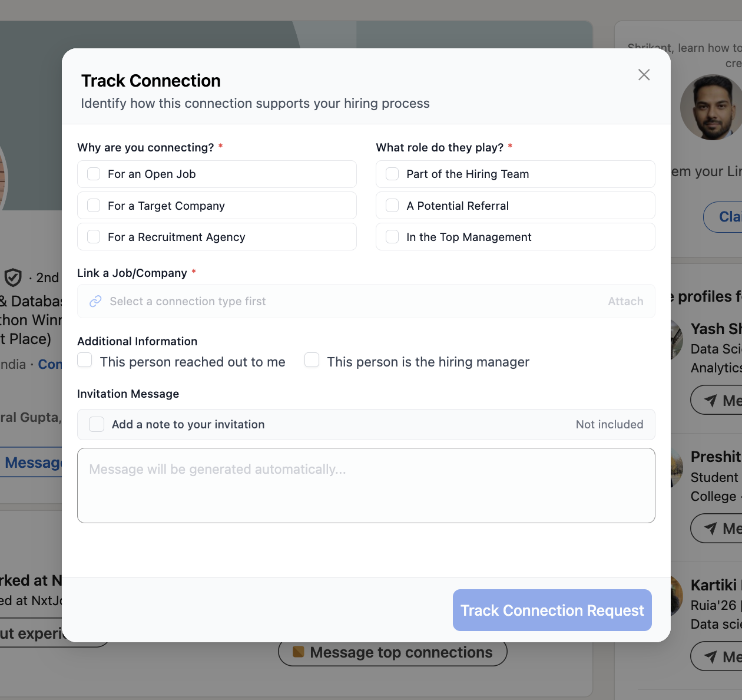
Task: Click the chain link icon in Link a Job/Company field
Action: click(95, 301)
